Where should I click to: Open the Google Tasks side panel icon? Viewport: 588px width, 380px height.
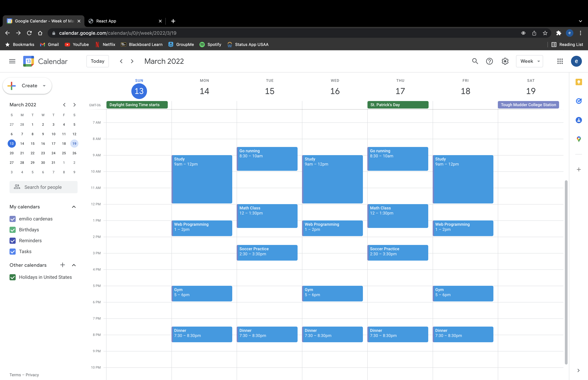point(578,101)
